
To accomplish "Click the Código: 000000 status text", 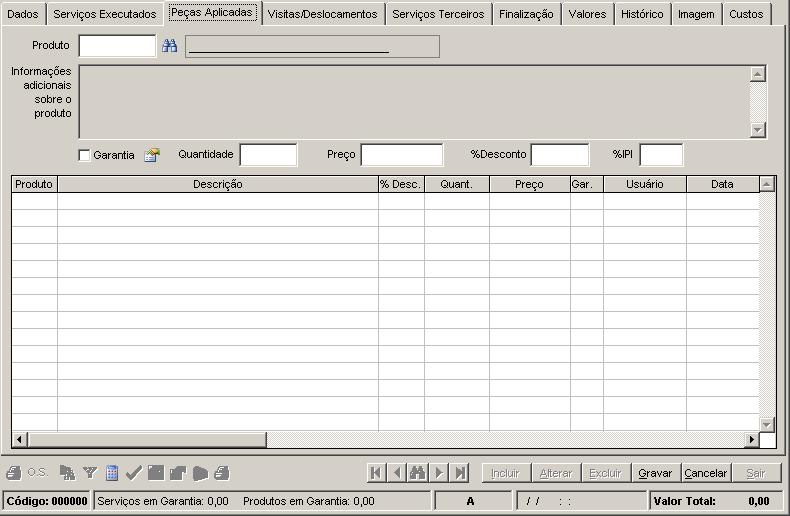I will click(x=47, y=501).
